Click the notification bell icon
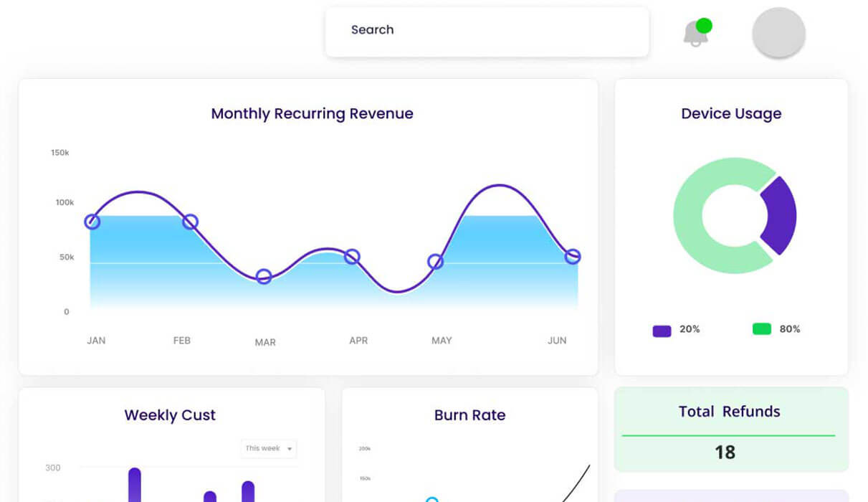The width and height of the screenshot is (868, 502). 695,33
